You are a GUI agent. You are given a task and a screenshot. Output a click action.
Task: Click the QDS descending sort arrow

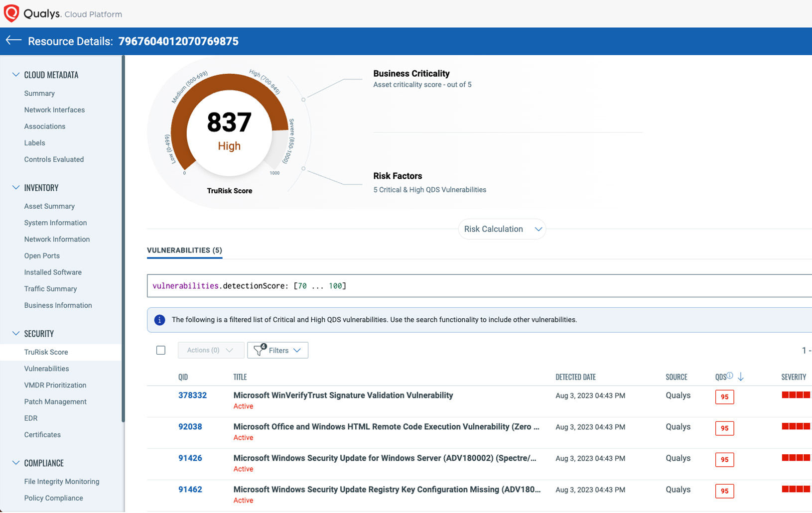741,377
